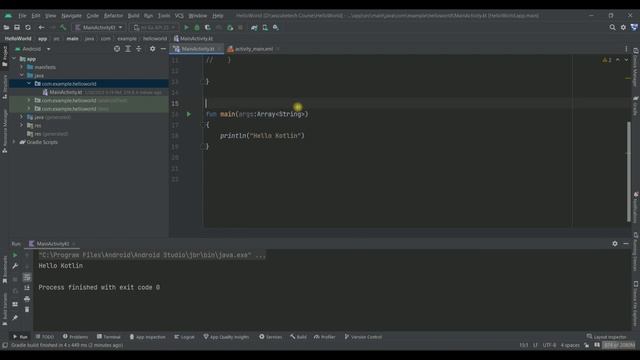Click Expand All in project panel
Screen dimensions: 640x360
(x=128, y=49)
